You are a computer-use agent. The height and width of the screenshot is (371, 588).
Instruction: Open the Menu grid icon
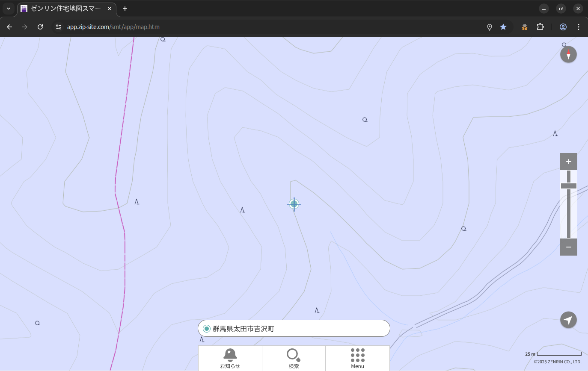(x=357, y=358)
